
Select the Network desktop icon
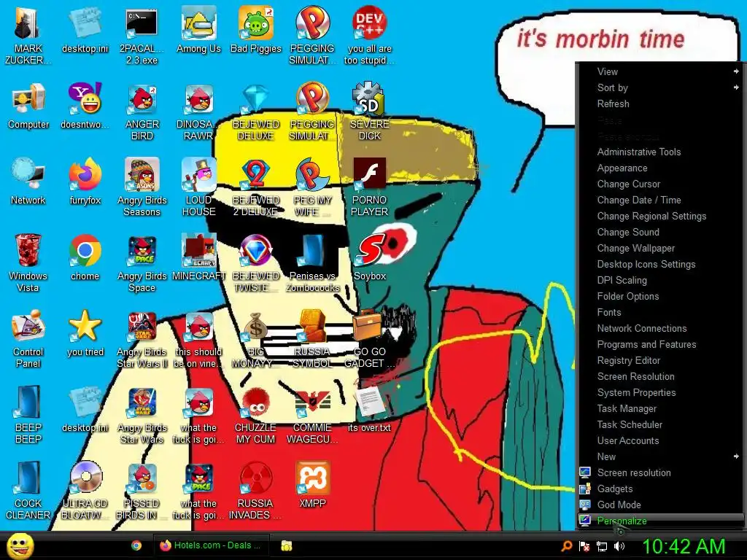(x=28, y=182)
